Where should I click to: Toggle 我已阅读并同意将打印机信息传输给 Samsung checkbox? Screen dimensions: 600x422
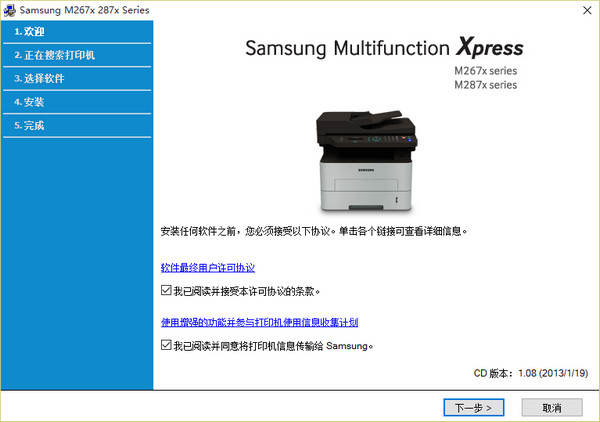(166, 345)
